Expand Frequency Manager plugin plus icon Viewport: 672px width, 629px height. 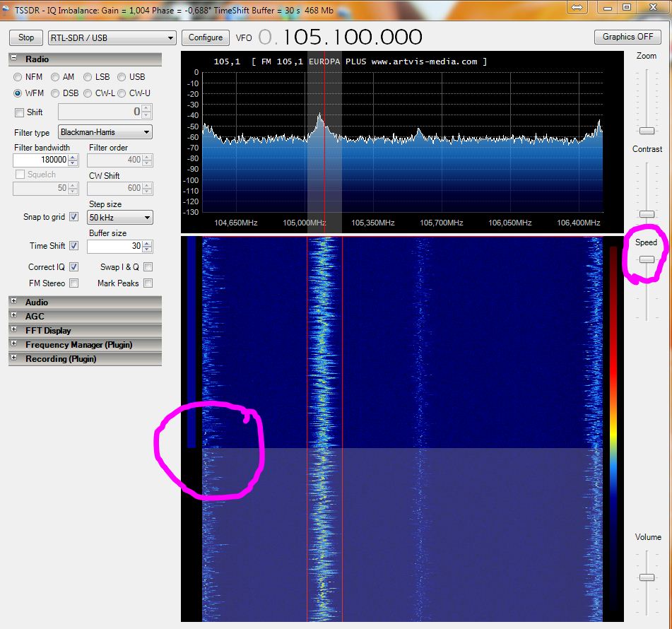[14, 344]
